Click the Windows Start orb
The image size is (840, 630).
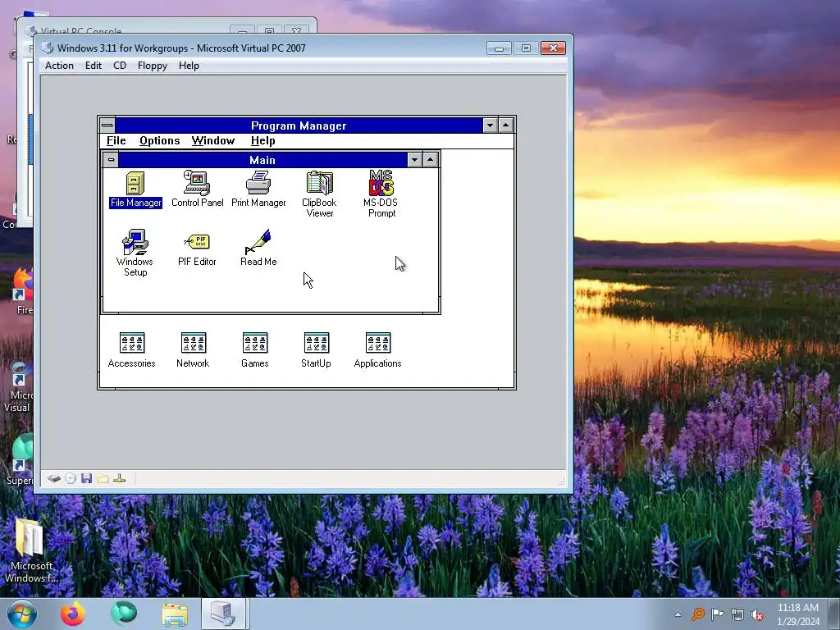click(x=22, y=614)
